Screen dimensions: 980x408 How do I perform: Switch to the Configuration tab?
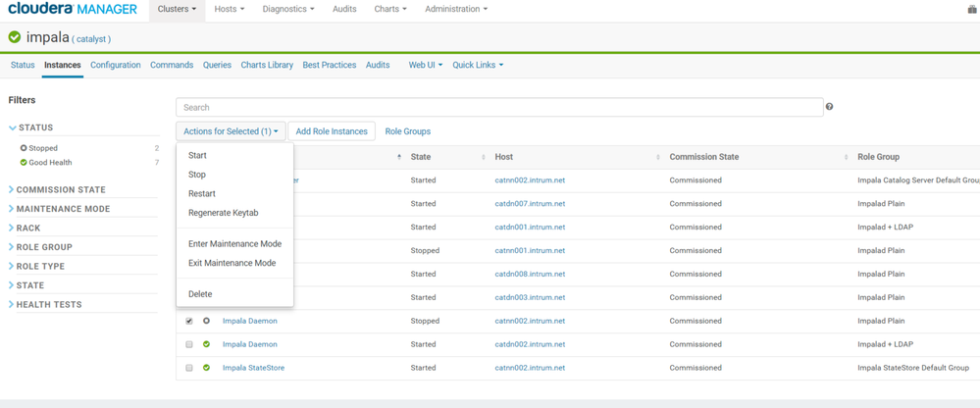click(x=116, y=65)
